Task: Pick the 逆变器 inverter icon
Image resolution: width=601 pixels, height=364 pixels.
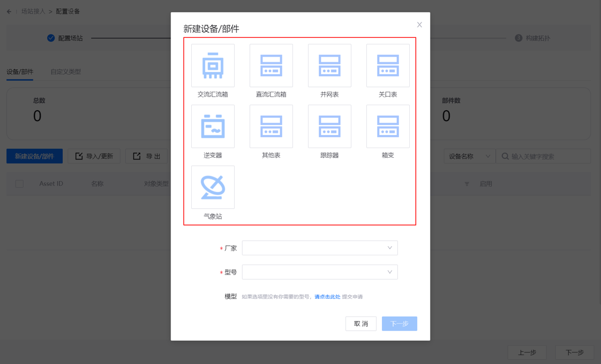Action: (x=212, y=126)
